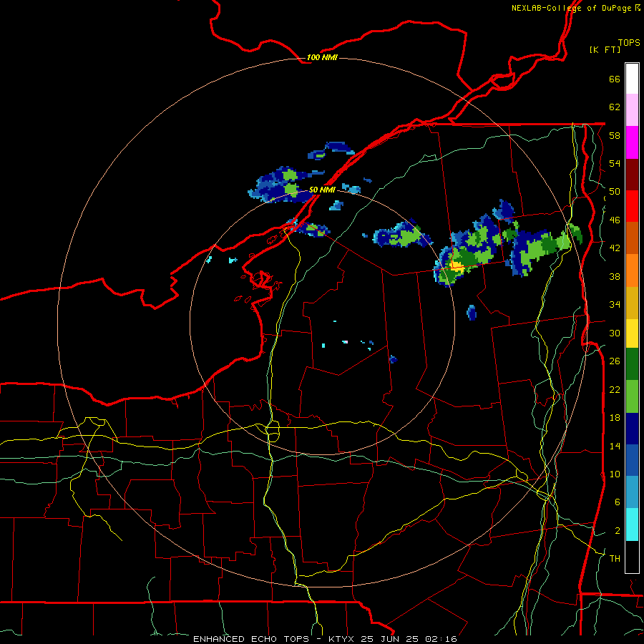Screen dimensions: 644x644
Task: Select the navy blue legend swatch
Action: [x=632, y=429]
